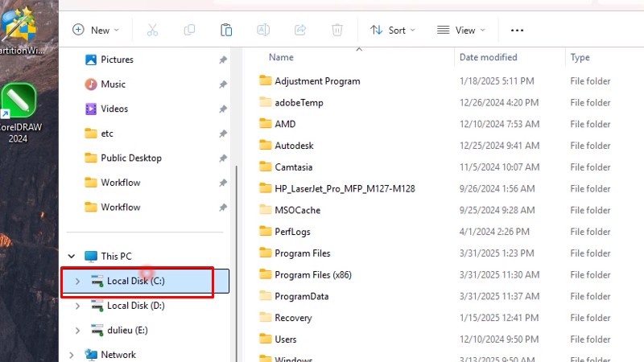
Task: Click the Copy icon in toolbar
Action: pos(189,30)
